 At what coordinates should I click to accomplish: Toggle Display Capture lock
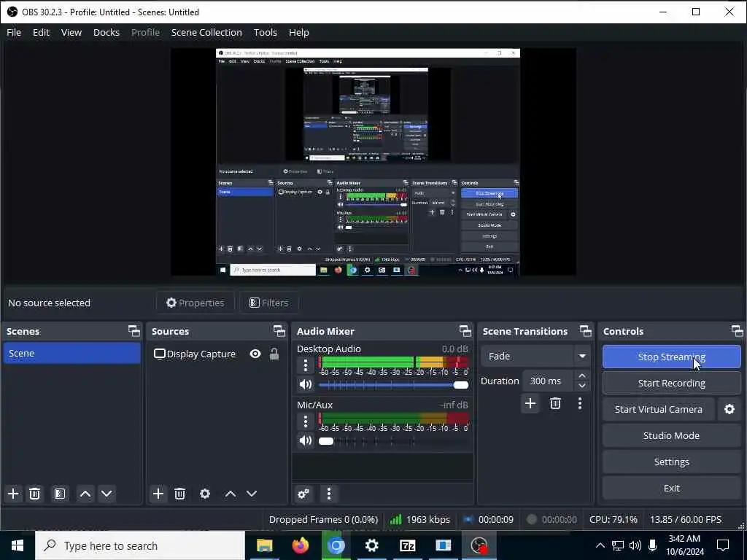point(274,354)
